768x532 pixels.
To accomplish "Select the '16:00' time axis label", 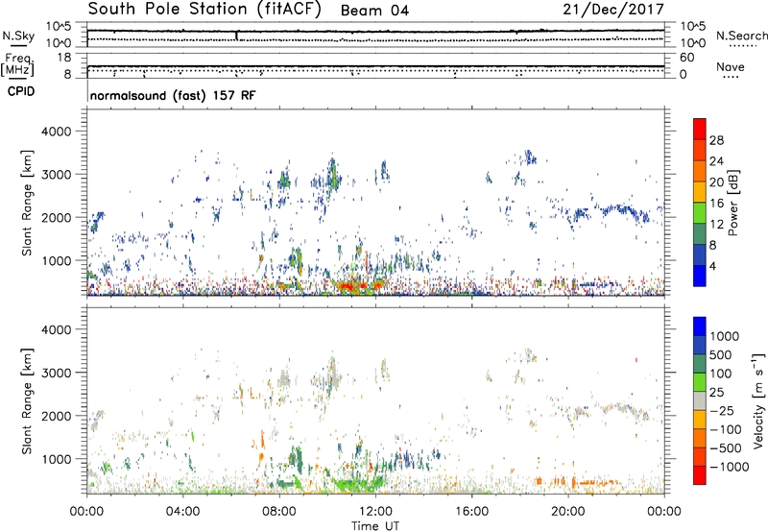I will pos(471,512).
